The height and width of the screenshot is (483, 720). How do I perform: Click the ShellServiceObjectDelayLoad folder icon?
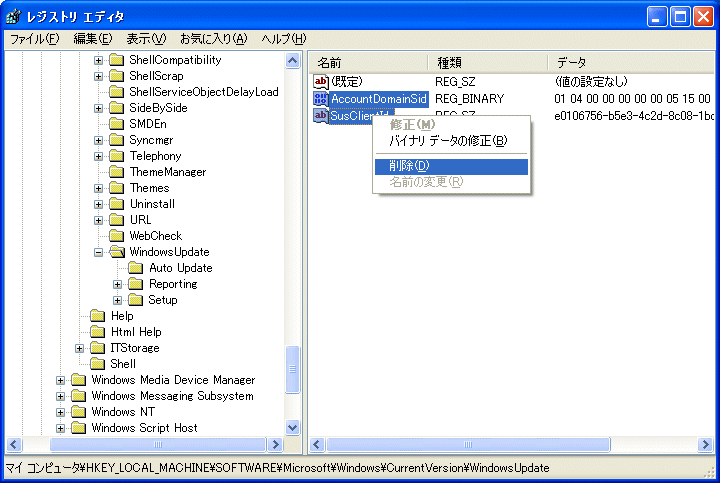point(117,92)
